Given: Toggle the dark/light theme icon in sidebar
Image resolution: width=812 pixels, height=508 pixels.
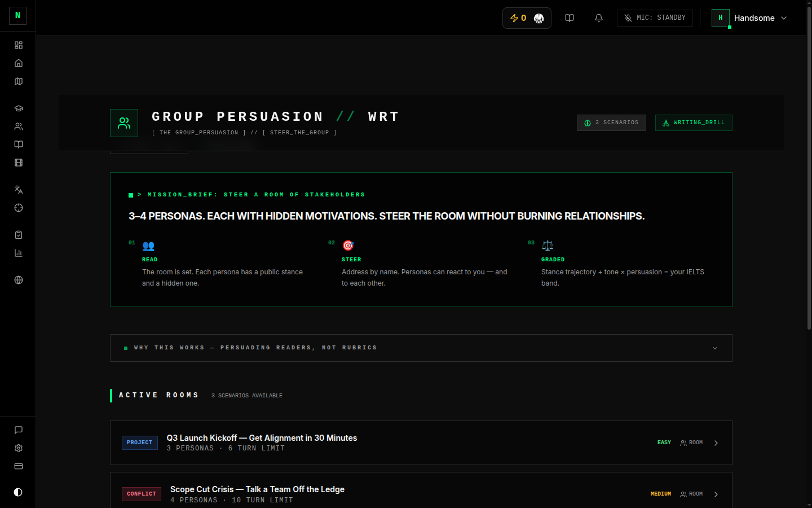Looking at the screenshot, I should [18, 492].
